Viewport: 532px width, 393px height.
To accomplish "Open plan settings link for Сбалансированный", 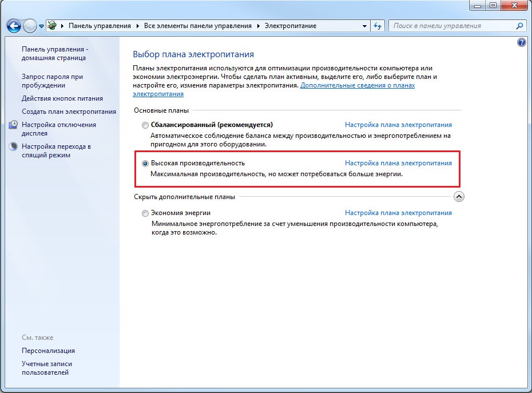I will point(398,125).
